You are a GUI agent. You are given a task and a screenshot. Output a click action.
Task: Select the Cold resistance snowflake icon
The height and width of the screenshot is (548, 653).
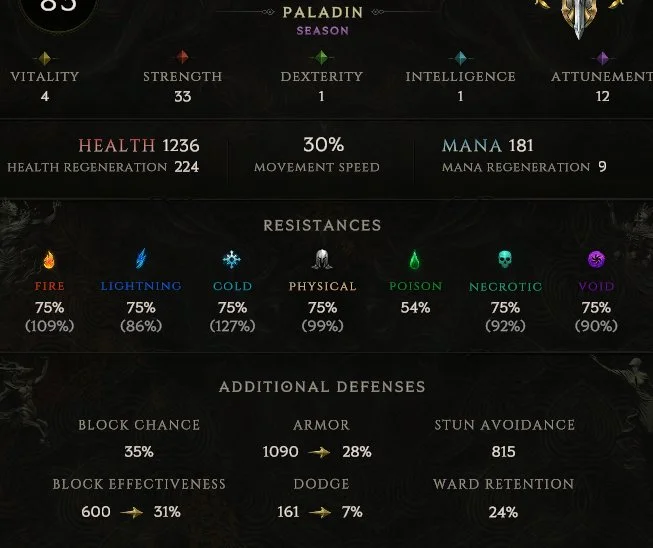coord(232,260)
